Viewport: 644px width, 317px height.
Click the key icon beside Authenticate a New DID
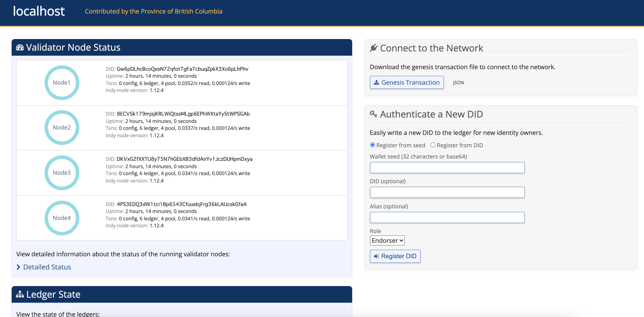[373, 114]
